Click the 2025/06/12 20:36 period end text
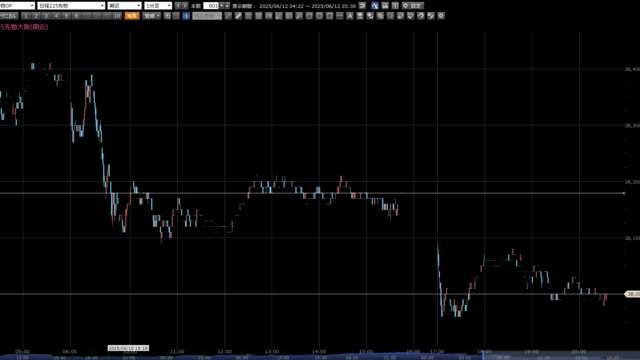The image size is (640, 360). (x=333, y=6)
